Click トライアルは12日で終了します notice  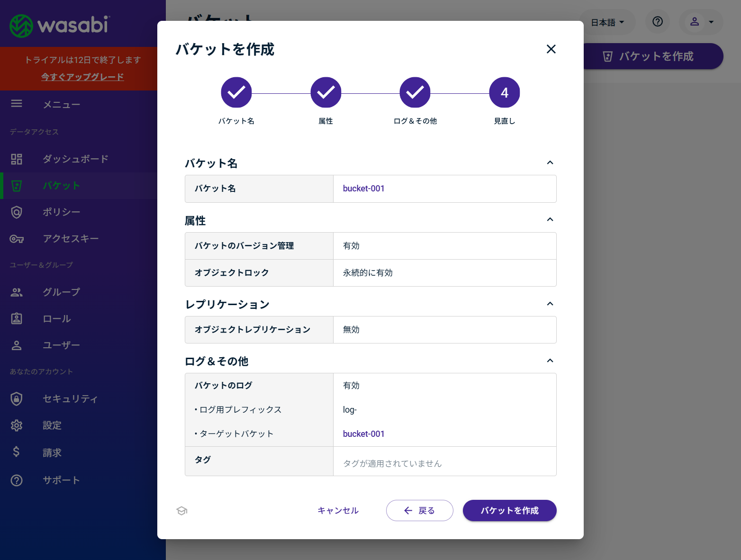(x=83, y=60)
